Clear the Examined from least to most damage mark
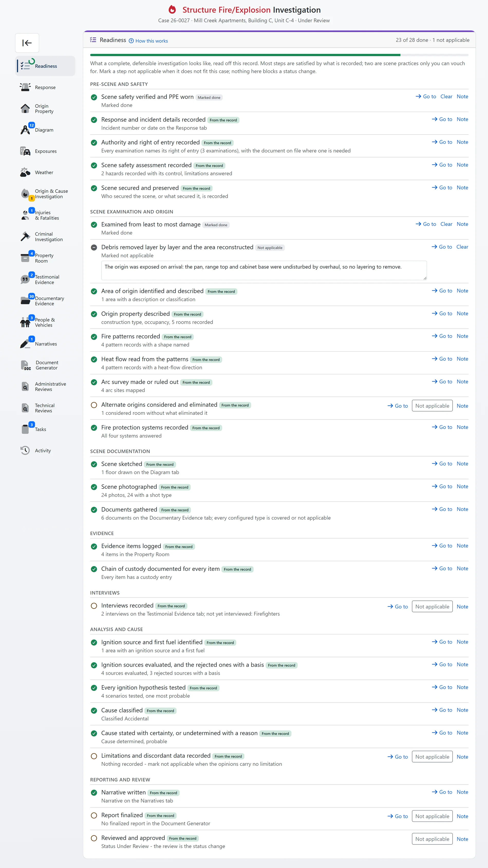Viewport: 488px width, 868px height. (446, 224)
